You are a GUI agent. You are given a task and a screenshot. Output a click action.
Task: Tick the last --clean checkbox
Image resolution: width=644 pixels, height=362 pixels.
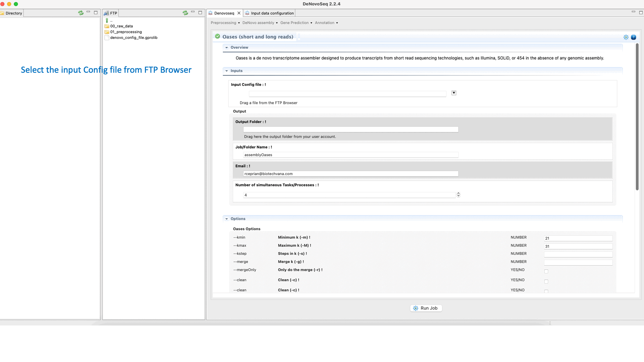(546, 291)
